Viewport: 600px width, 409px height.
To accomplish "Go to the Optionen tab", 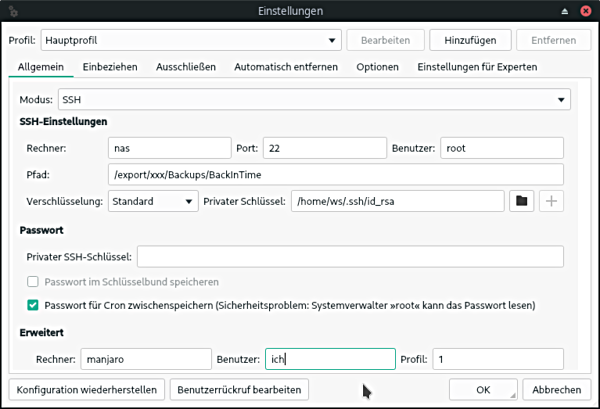I will tap(377, 67).
